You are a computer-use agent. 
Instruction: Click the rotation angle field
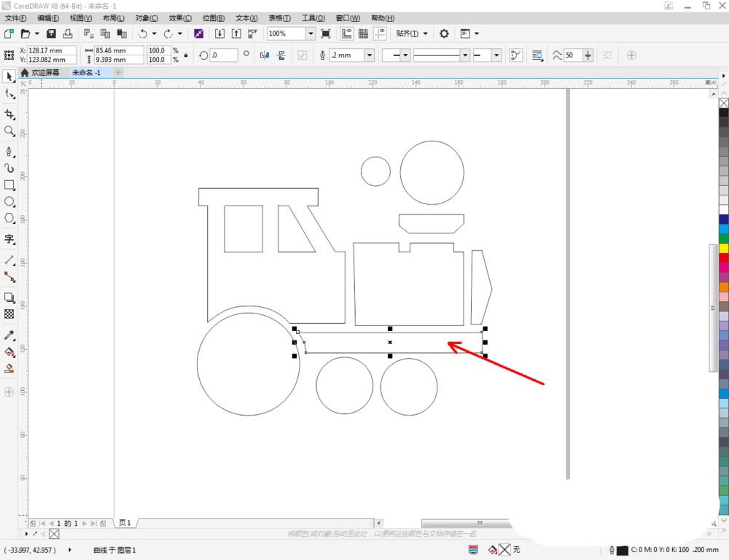click(224, 55)
